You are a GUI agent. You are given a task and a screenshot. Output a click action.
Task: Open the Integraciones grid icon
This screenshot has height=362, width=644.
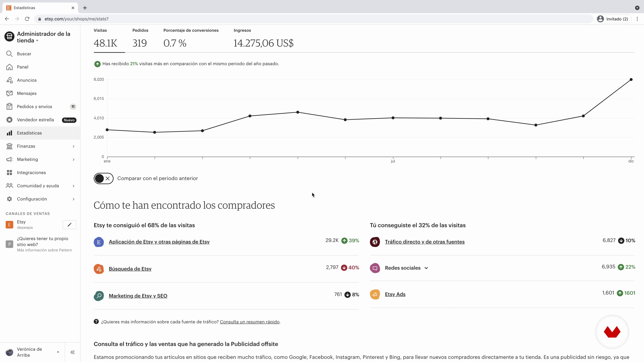click(9, 173)
